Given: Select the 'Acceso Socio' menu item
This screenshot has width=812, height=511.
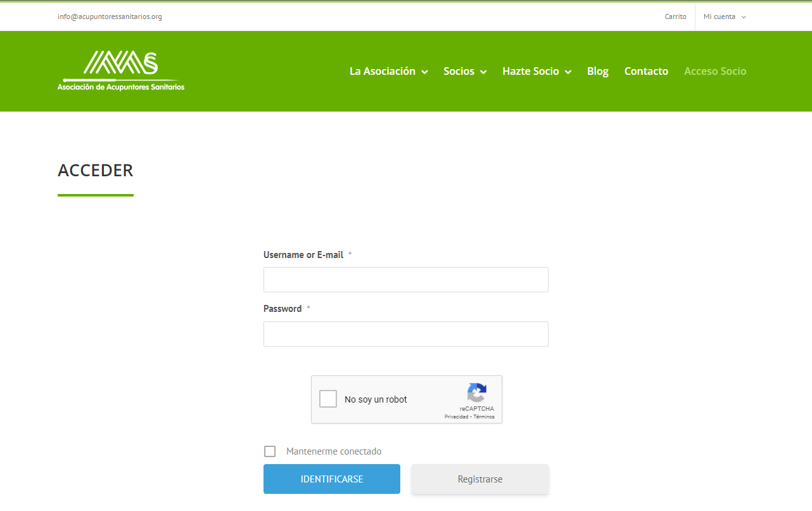Looking at the screenshot, I should (715, 71).
